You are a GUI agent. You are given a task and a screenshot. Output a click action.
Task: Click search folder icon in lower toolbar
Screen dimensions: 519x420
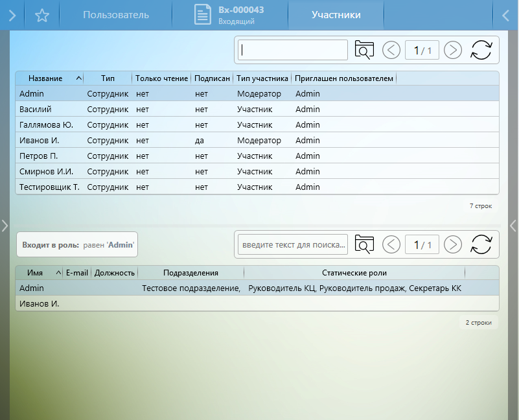[365, 244]
